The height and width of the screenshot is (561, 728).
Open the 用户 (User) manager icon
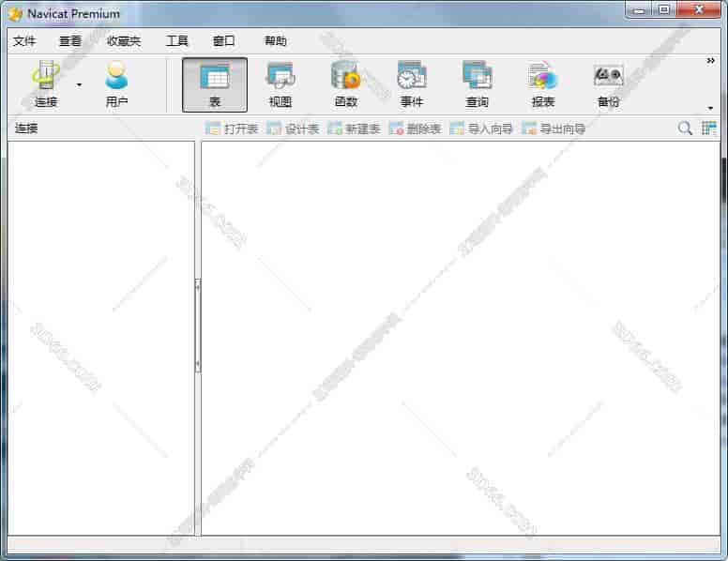click(x=116, y=77)
